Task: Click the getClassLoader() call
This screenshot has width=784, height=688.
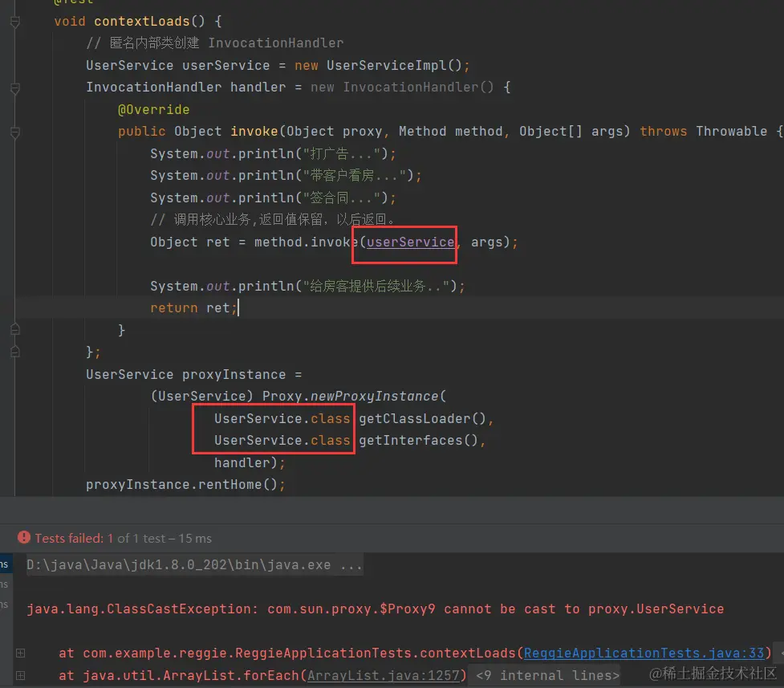Action: coord(422,419)
